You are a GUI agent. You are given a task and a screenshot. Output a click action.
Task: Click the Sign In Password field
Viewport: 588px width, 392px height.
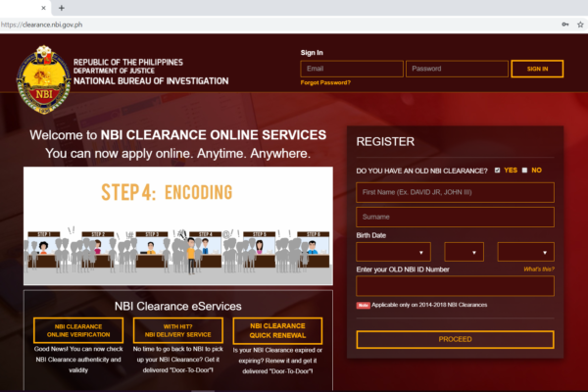[x=457, y=69]
